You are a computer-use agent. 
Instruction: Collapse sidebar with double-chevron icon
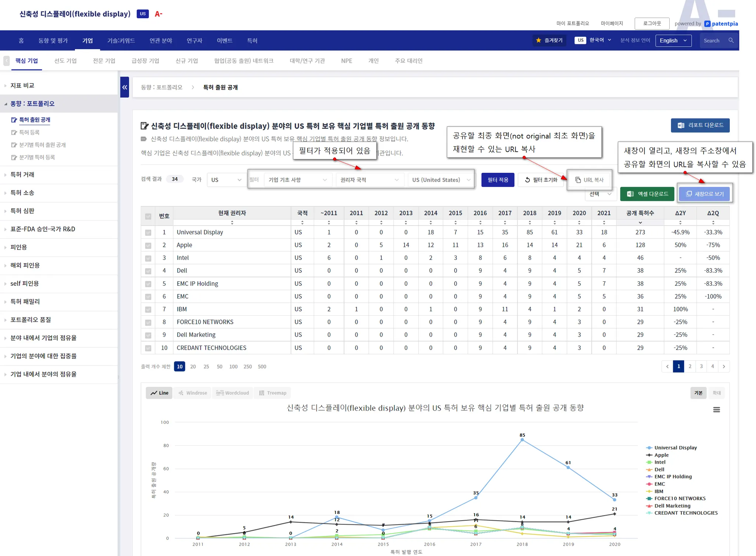click(x=124, y=87)
